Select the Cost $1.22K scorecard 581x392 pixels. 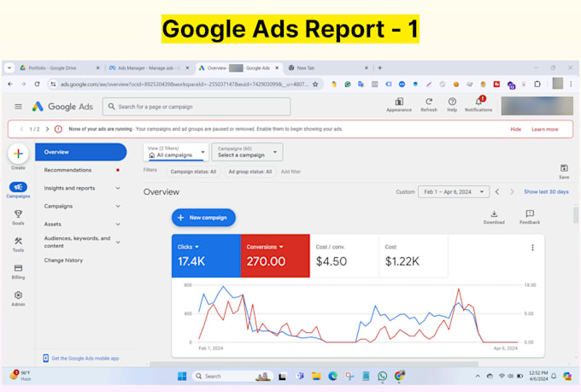coord(414,255)
